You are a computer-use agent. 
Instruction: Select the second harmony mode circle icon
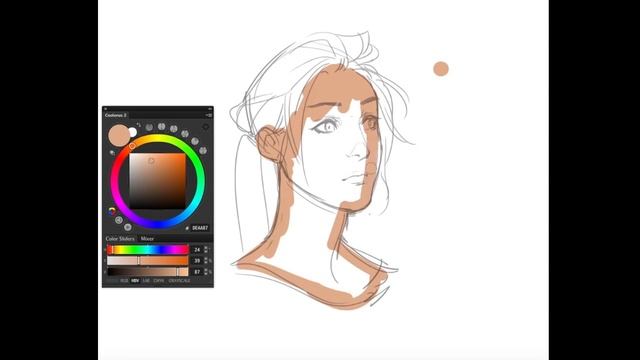(x=162, y=127)
